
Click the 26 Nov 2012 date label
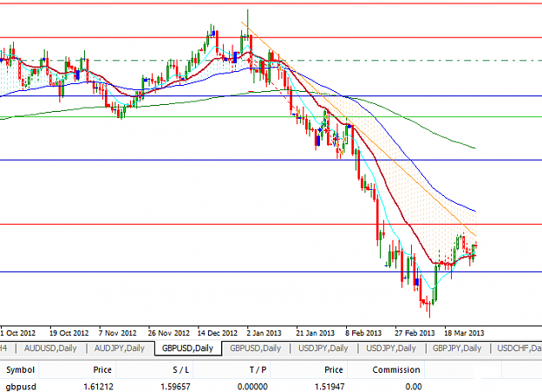(x=169, y=333)
